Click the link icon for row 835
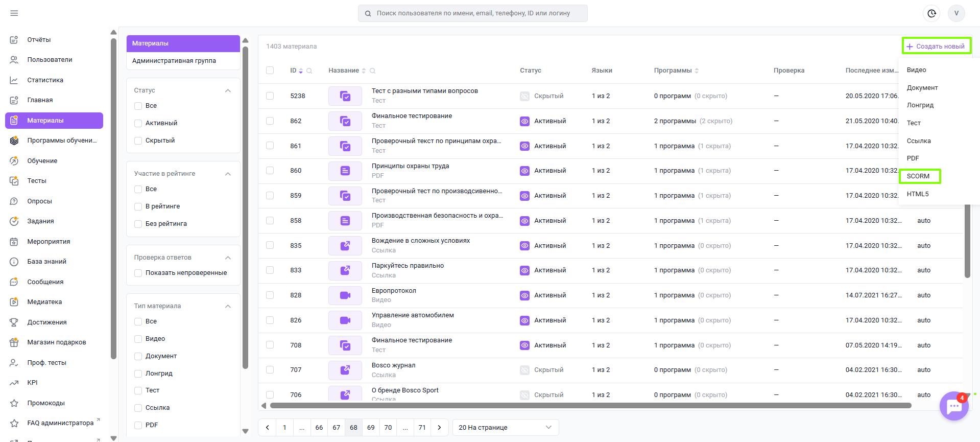Screen dimensions: 980x442 click(x=345, y=246)
